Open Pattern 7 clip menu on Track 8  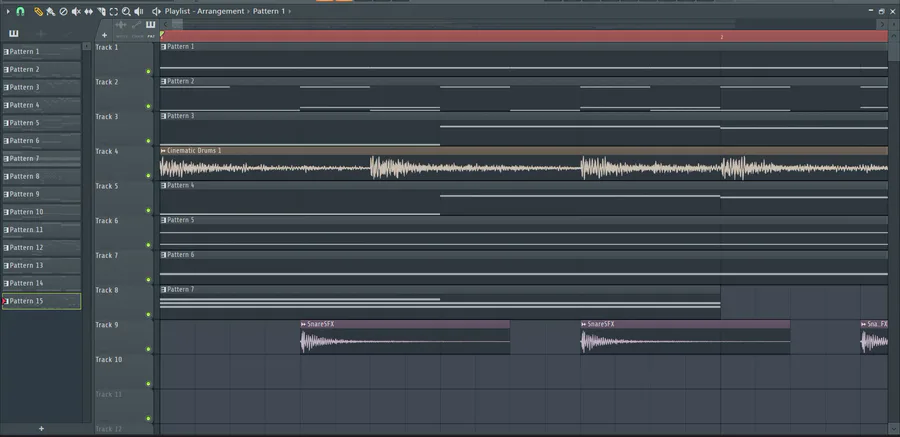(164, 289)
